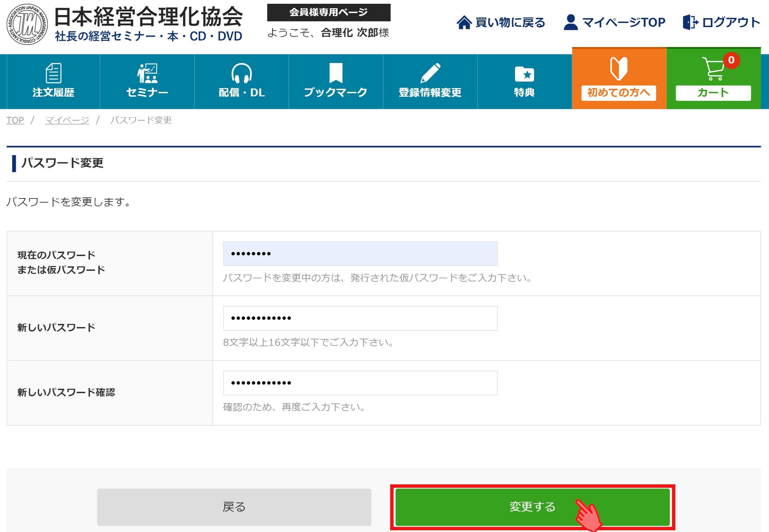Click the beginner leaf mark icon
The width and height of the screenshot is (769, 532).
click(619, 69)
